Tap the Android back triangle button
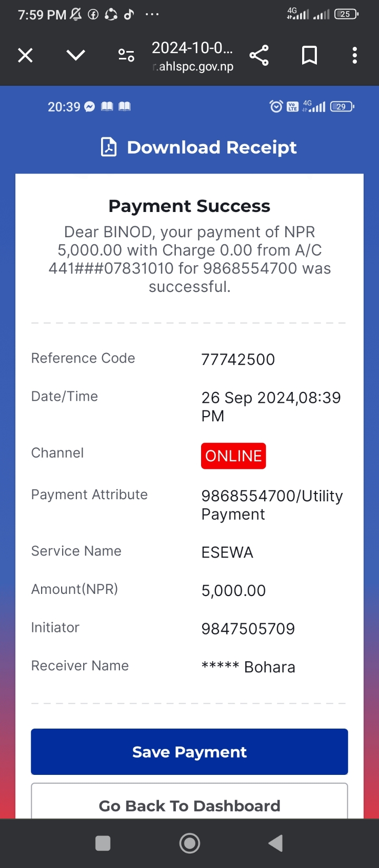Viewport: 379px width, 868px height. pos(276,843)
